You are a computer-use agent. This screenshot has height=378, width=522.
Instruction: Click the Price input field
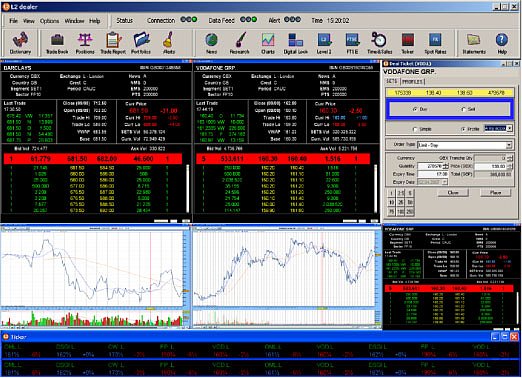click(x=490, y=166)
